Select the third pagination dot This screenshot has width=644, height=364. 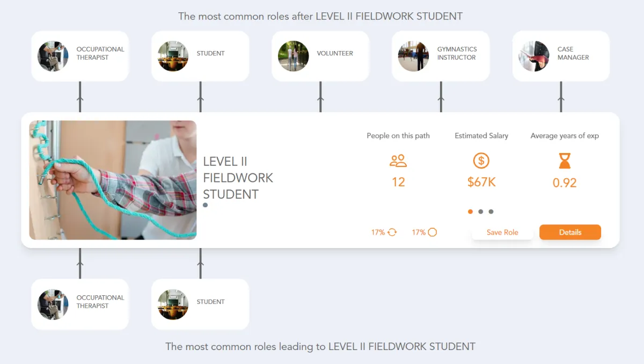click(490, 212)
